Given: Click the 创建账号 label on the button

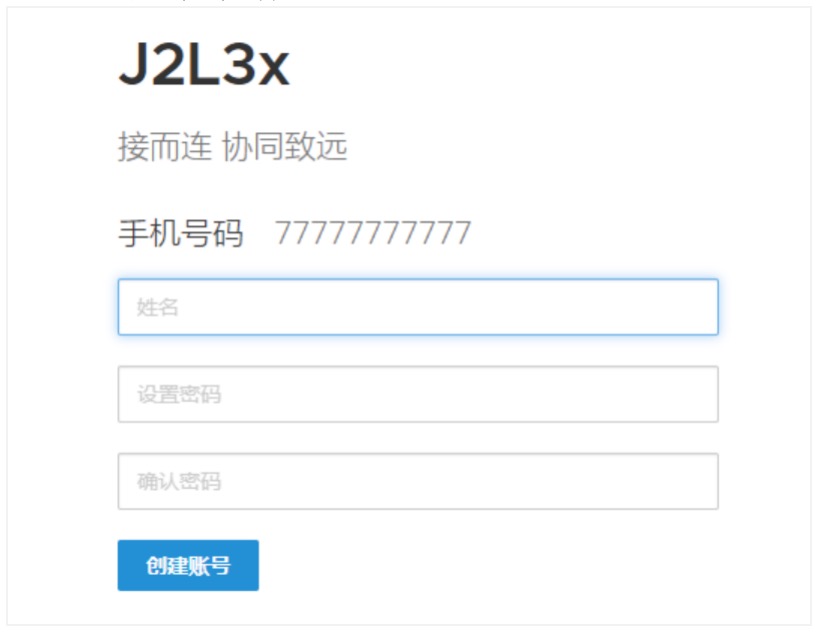Looking at the screenshot, I should [x=188, y=565].
